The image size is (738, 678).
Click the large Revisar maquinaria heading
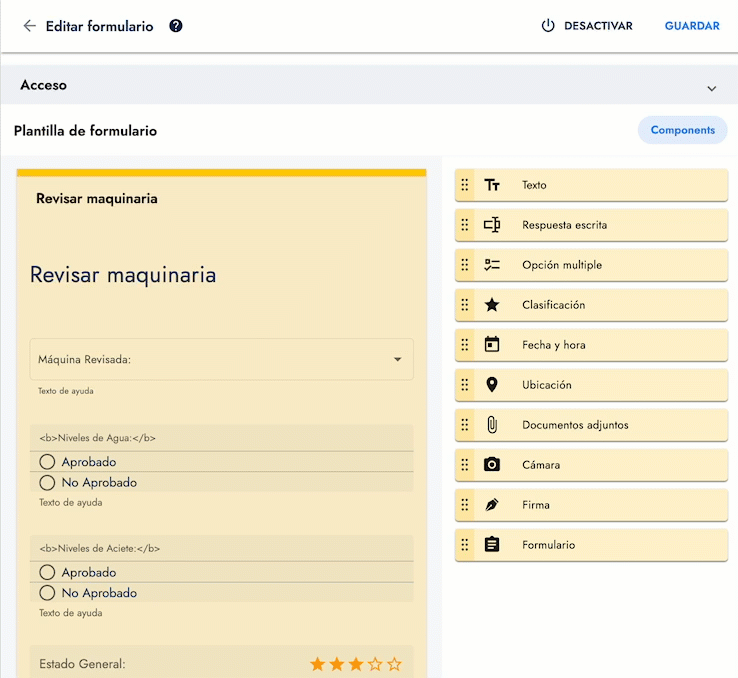click(123, 275)
